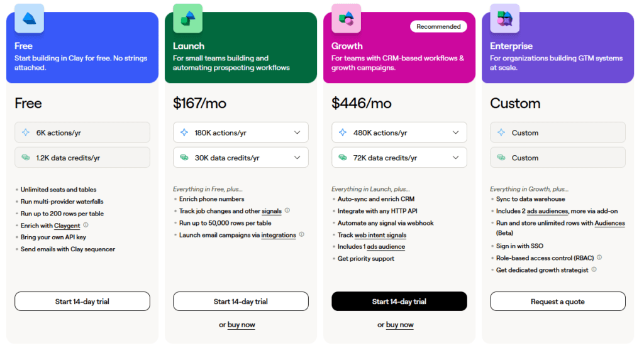Image resolution: width=644 pixels, height=348 pixels.
Task: Click the Recommended badge on Growth plan
Action: coord(438,26)
